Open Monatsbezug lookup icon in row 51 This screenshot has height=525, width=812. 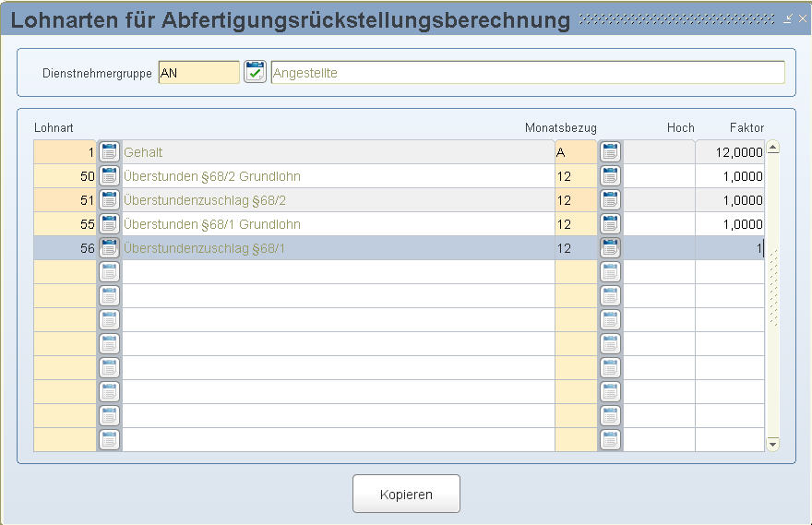(610, 200)
